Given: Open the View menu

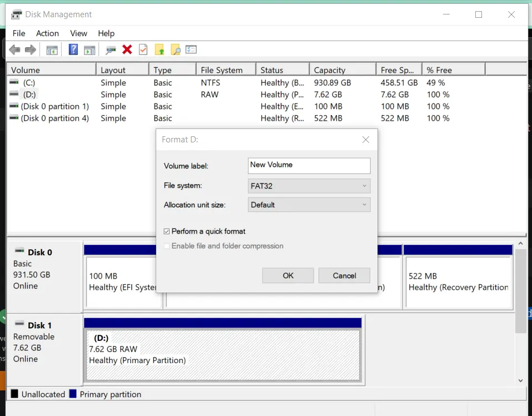Looking at the screenshot, I should (78, 33).
